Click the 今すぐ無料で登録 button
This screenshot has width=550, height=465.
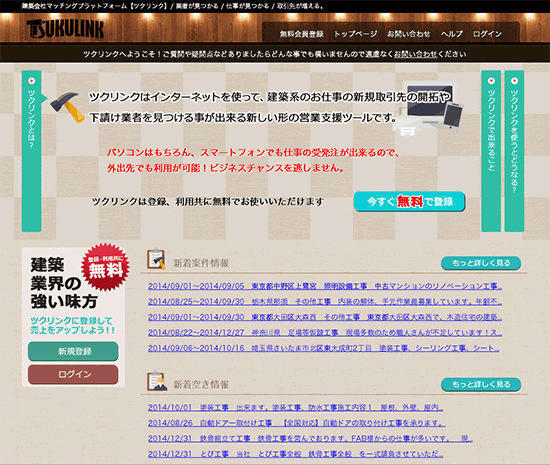(409, 202)
